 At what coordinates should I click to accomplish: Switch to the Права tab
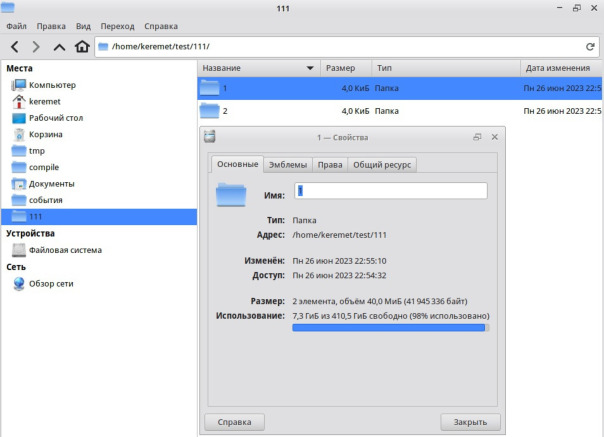tap(330, 165)
